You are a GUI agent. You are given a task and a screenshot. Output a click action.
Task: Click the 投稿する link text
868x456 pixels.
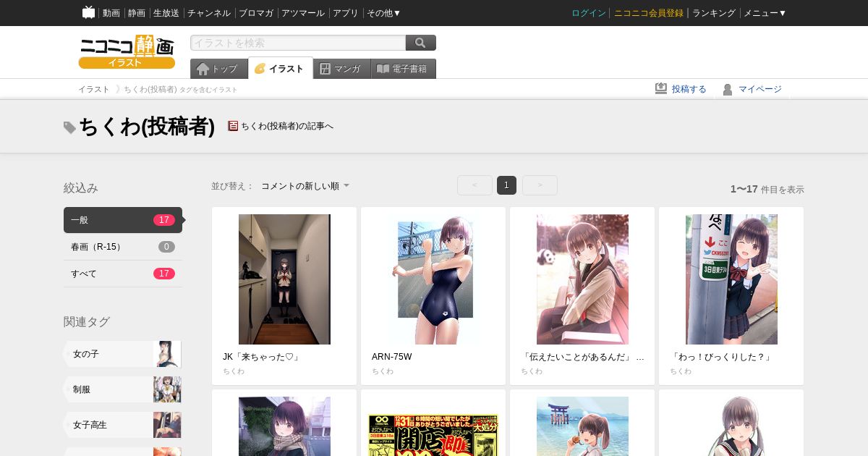coord(689,89)
